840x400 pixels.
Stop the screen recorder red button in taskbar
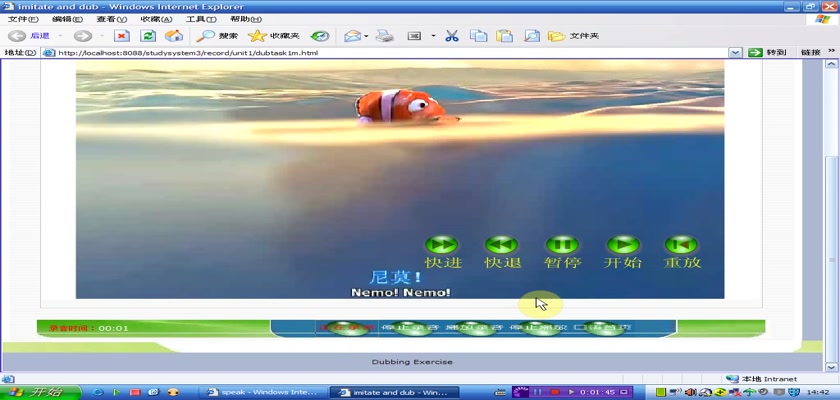[555, 393]
